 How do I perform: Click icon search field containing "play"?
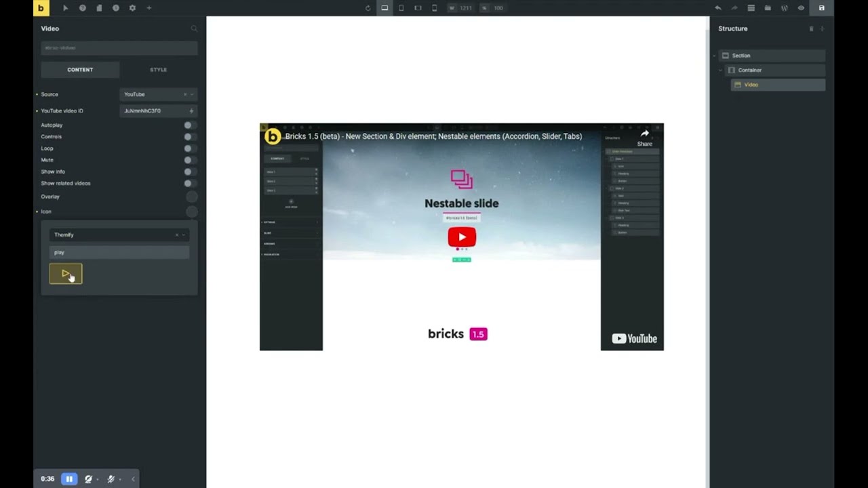[x=119, y=252]
